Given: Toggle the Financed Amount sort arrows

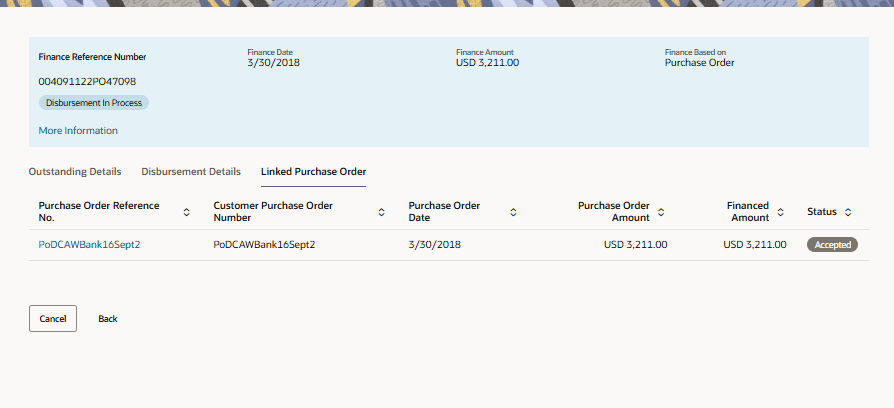Looking at the screenshot, I should click(x=781, y=212).
